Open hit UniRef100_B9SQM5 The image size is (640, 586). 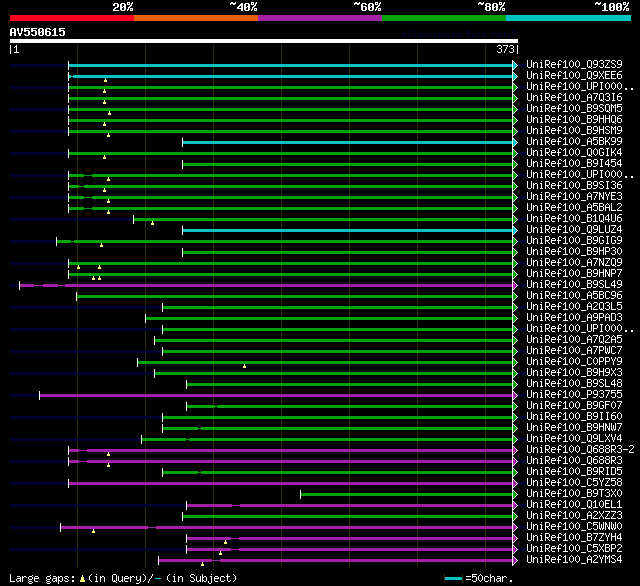point(574,109)
